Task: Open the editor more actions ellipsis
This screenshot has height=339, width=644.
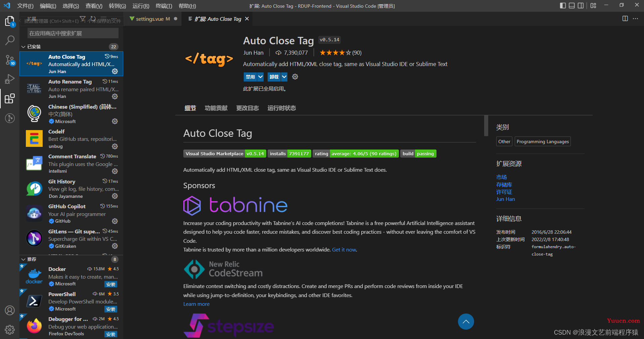Action: (635, 19)
